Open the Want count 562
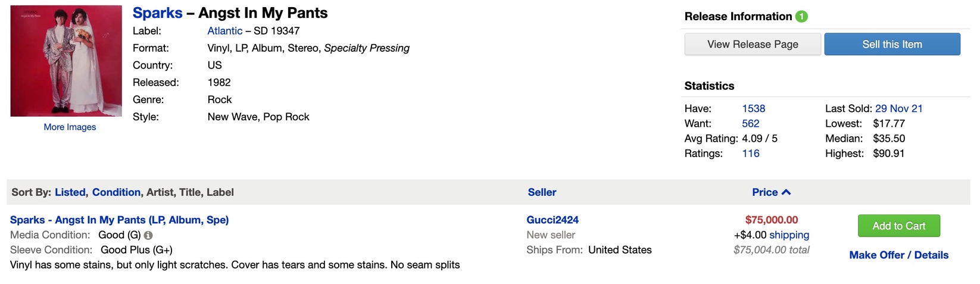The image size is (980, 284). [x=750, y=123]
